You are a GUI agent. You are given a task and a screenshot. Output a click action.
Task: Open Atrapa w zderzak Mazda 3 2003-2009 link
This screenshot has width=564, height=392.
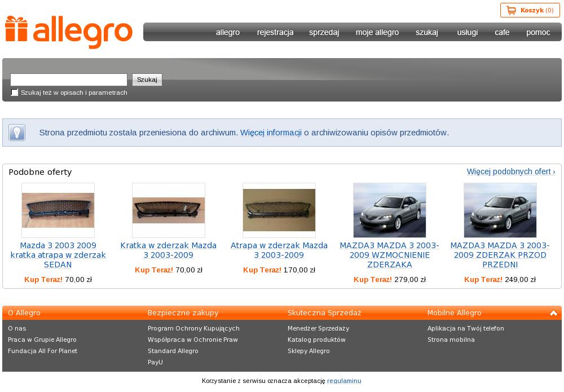point(279,250)
